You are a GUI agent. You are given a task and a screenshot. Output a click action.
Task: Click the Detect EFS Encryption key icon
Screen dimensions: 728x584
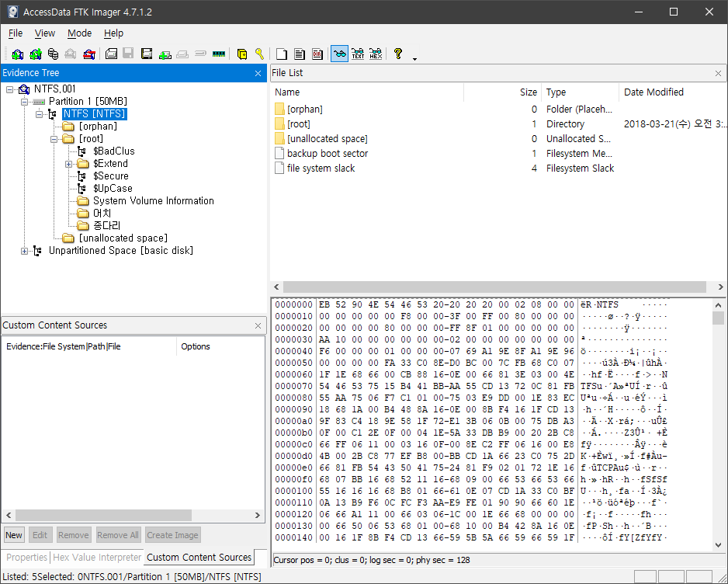[259, 54]
